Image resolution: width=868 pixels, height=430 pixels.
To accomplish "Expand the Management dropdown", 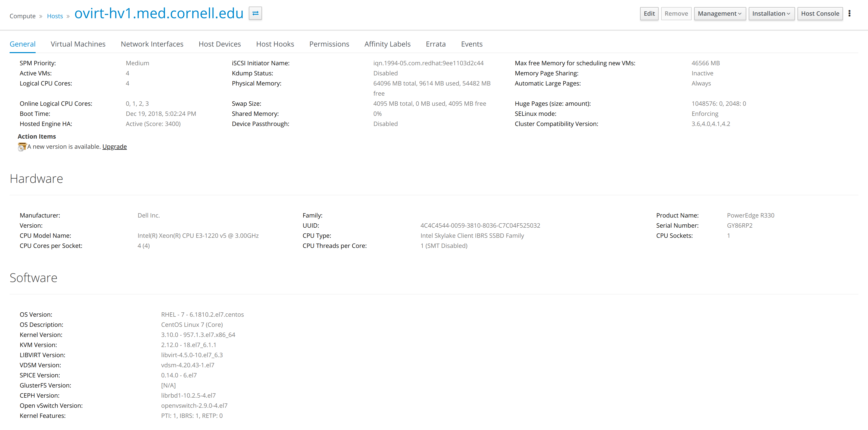I will pyautogui.click(x=719, y=13).
